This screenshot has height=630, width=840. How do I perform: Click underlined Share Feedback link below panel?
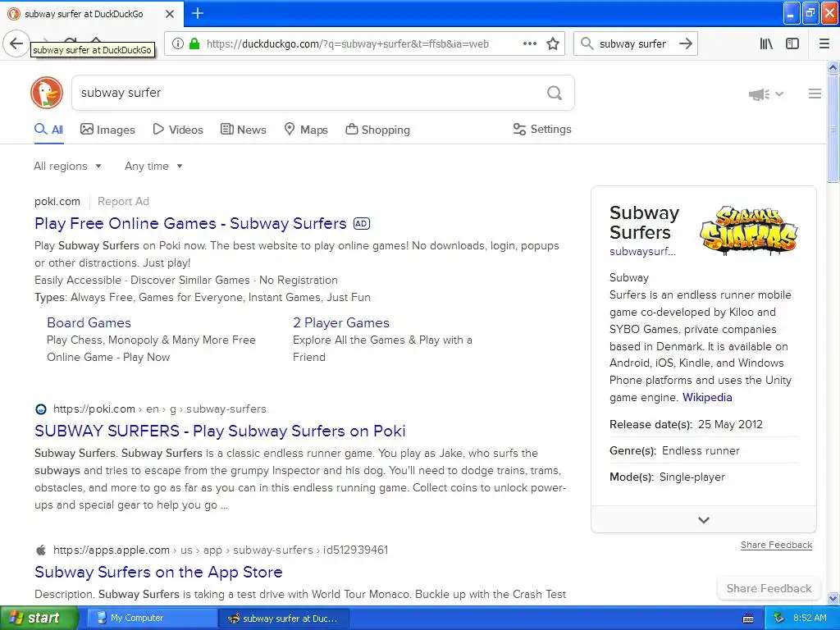776,545
